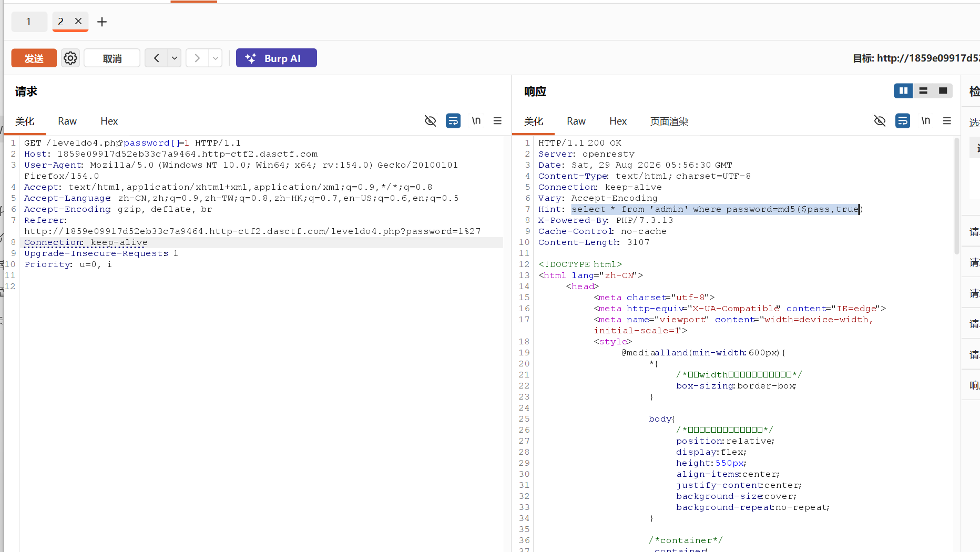This screenshot has width=980, height=552.
Task: Open response Raw view tab
Action: tap(576, 121)
